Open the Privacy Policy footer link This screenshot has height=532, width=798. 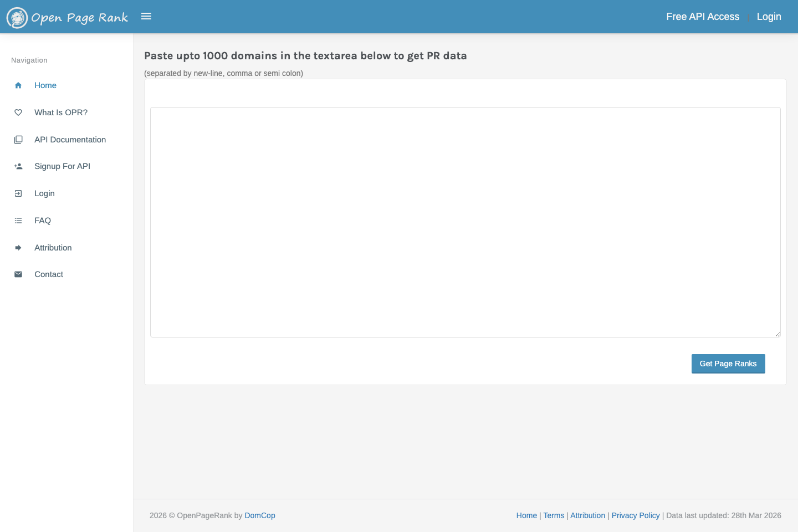(635, 515)
